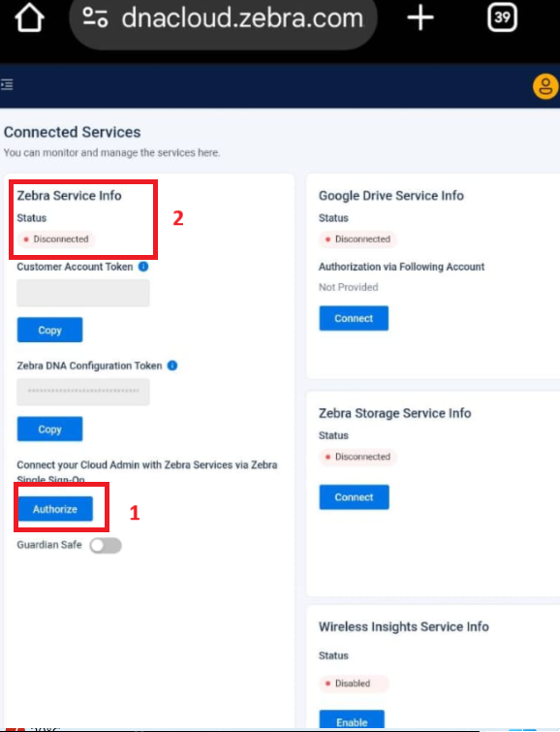Open a new tab with plus icon
The image size is (560, 732).
[x=420, y=17]
